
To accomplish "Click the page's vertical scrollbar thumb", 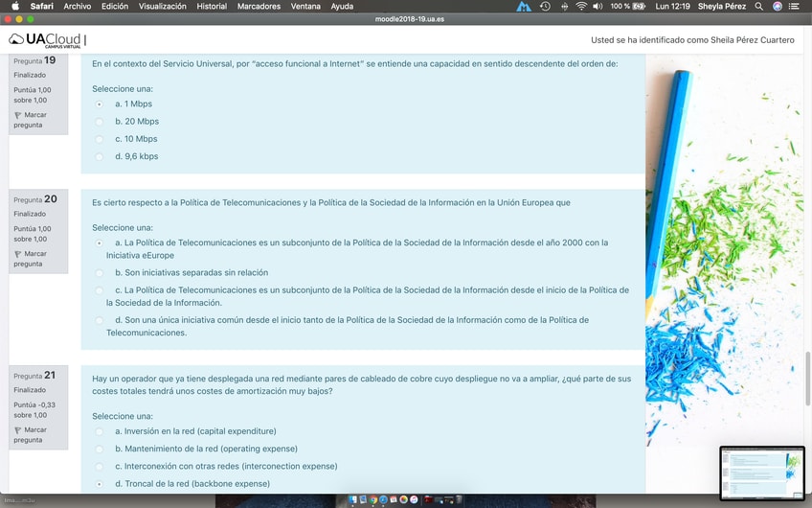I will (807, 379).
